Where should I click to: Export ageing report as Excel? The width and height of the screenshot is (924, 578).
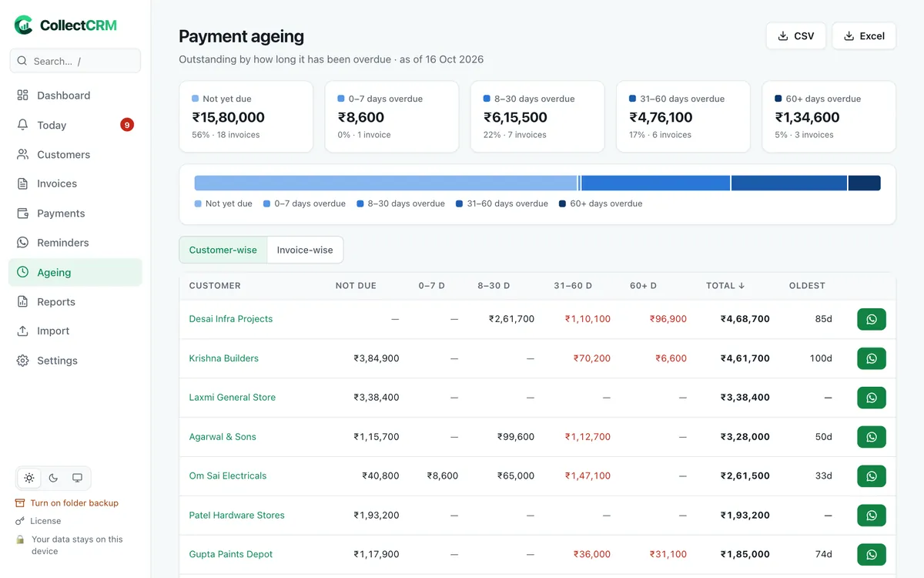pos(864,36)
